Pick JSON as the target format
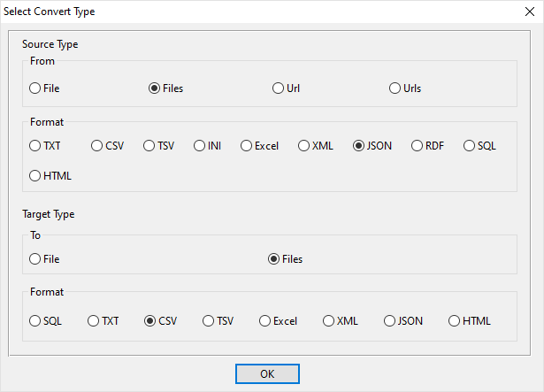The width and height of the screenshot is (544, 392). (x=389, y=321)
